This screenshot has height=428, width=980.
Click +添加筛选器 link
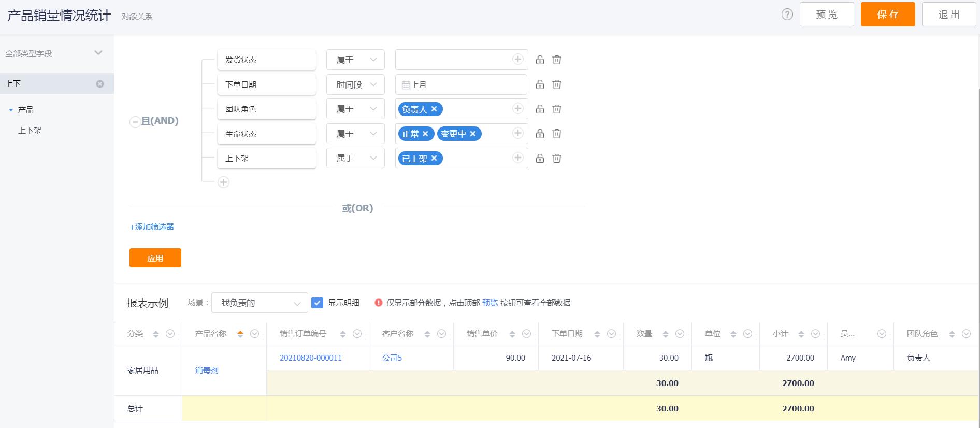(x=152, y=227)
